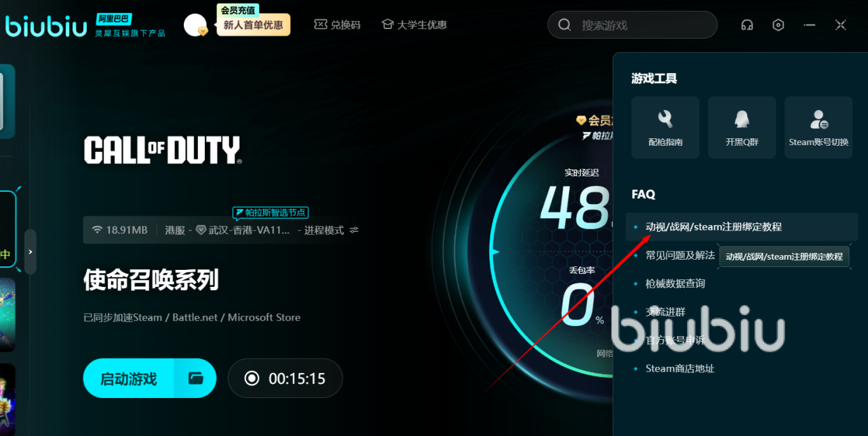Click the user avatar profile icon
Screen dimensions: 868x436
pos(195,25)
